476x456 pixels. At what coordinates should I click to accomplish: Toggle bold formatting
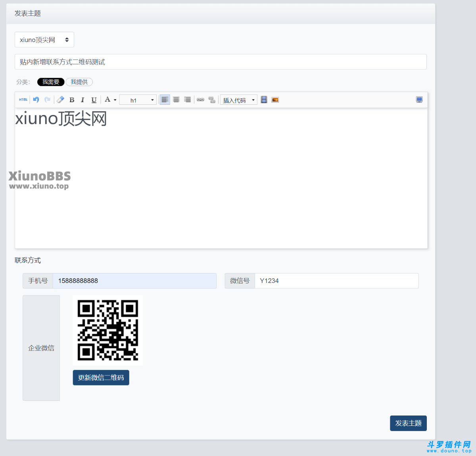pyautogui.click(x=72, y=100)
